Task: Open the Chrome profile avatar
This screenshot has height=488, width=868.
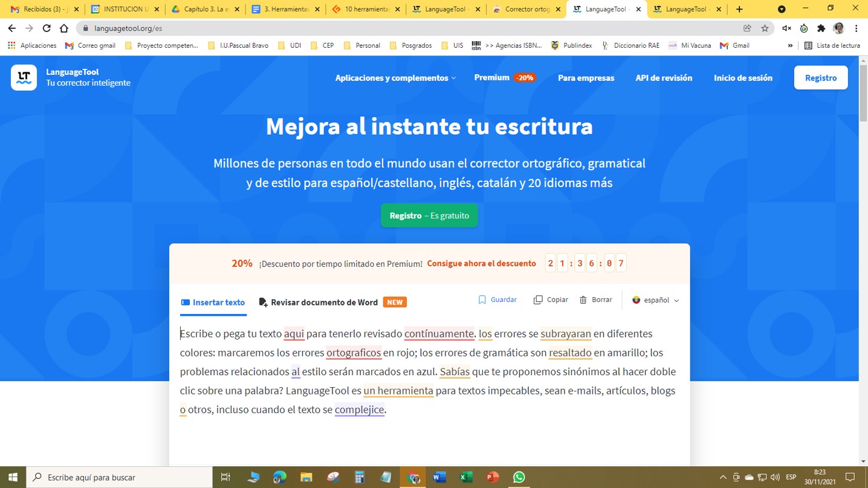Action: pos(838,28)
